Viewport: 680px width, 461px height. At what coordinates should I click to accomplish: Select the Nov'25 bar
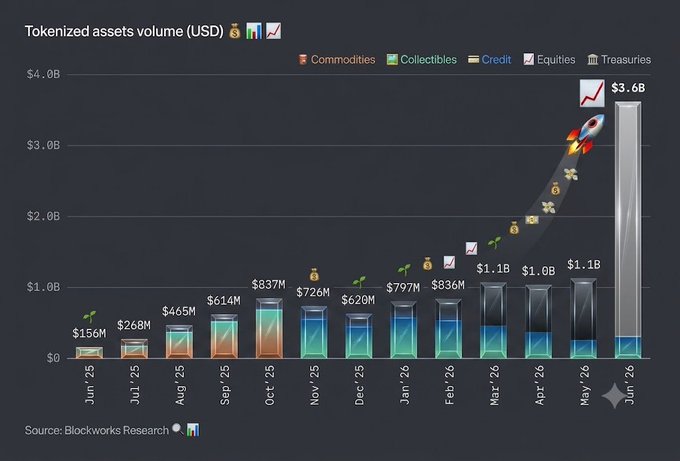coord(314,332)
